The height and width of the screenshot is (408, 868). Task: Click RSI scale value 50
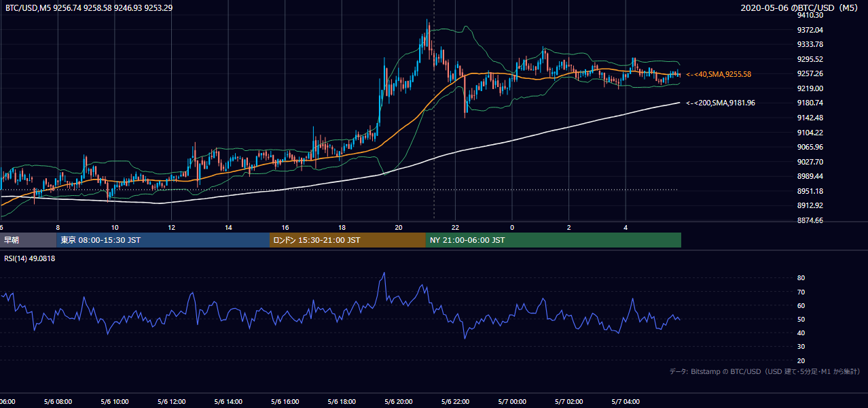(x=801, y=319)
